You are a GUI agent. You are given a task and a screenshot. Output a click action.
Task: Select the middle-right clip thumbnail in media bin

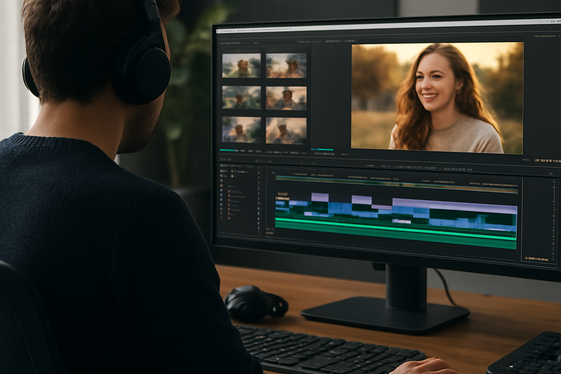[x=286, y=98]
